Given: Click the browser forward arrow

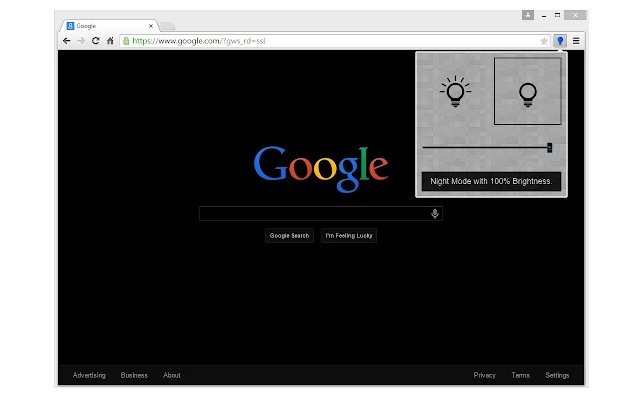Looking at the screenshot, I should pos(81,41).
